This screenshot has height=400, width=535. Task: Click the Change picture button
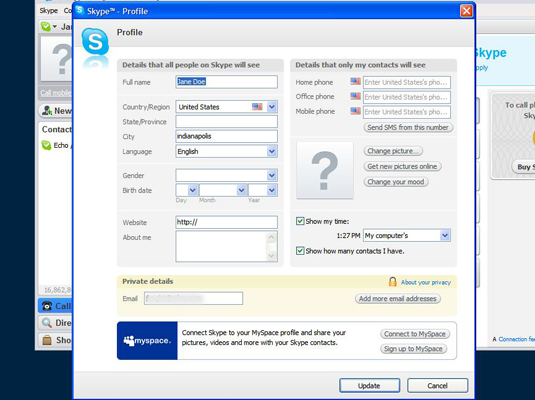[393, 151]
